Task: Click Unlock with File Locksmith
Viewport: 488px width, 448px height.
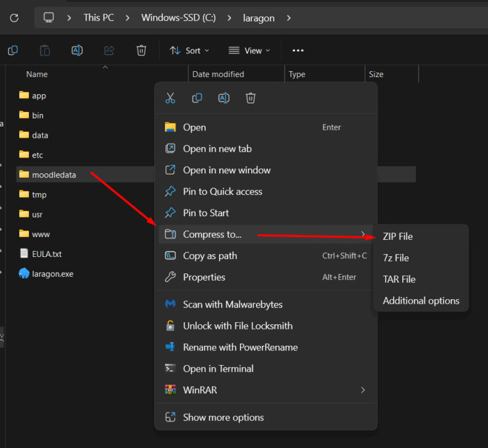Action: click(266, 326)
